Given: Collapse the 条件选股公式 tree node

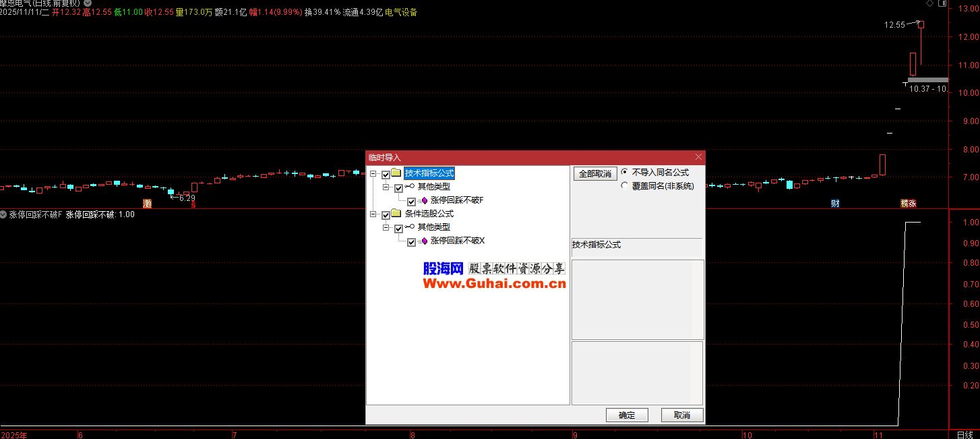Looking at the screenshot, I should click(x=373, y=214).
